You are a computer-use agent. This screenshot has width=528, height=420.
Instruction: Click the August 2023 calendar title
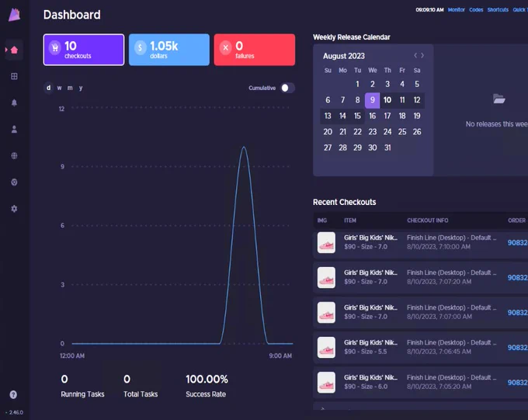pos(344,56)
